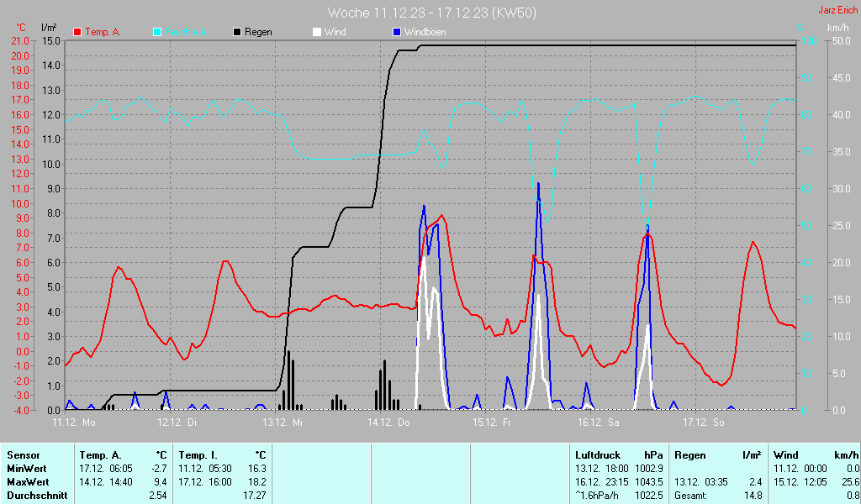
Task: Click the '2.54' average outdoor temperature
Action: tap(157, 496)
